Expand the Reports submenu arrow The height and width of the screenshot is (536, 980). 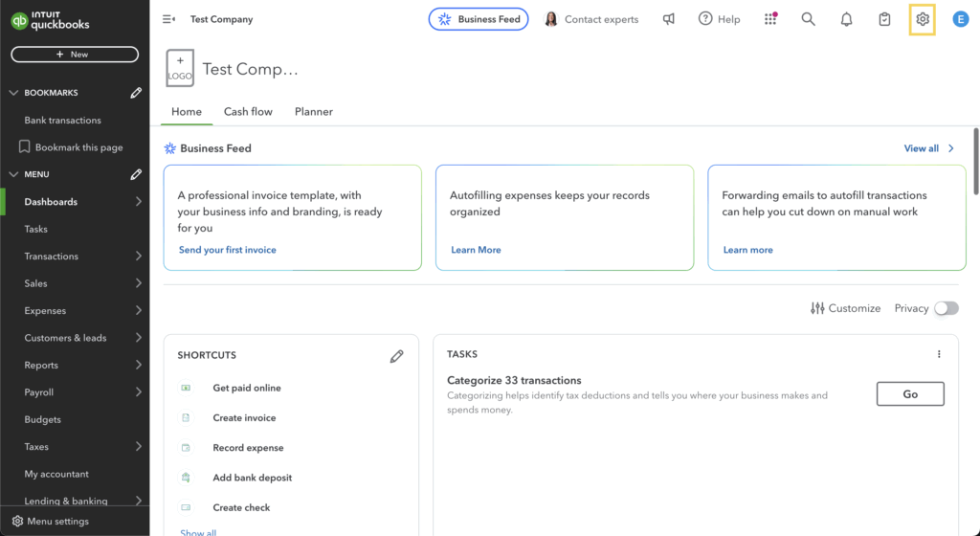tap(139, 365)
